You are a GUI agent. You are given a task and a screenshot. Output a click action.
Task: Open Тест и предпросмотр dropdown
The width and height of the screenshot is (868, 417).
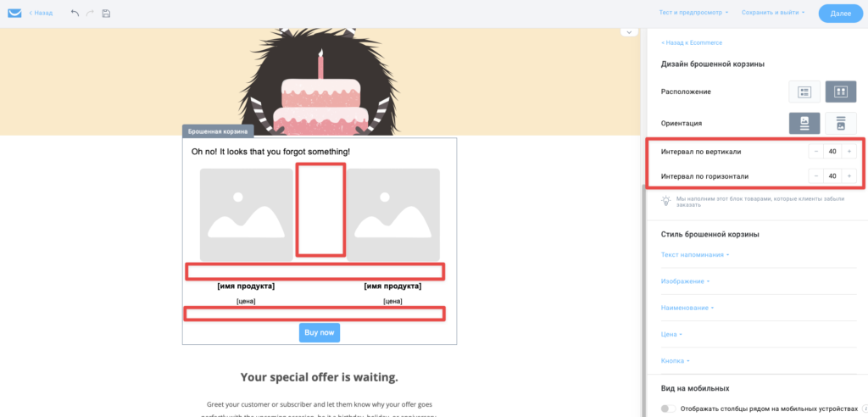pyautogui.click(x=693, y=12)
